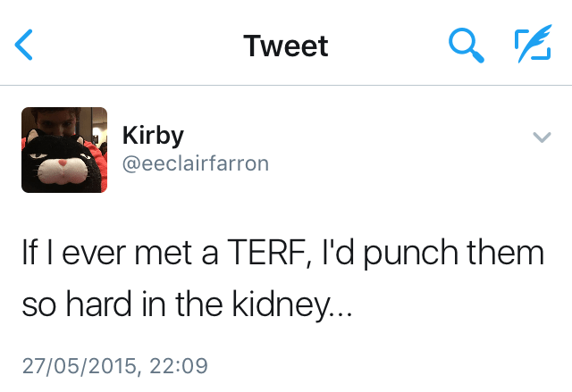Click the first line of tweet body
The width and height of the screenshot is (572, 392).
click(x=282, y=254)
